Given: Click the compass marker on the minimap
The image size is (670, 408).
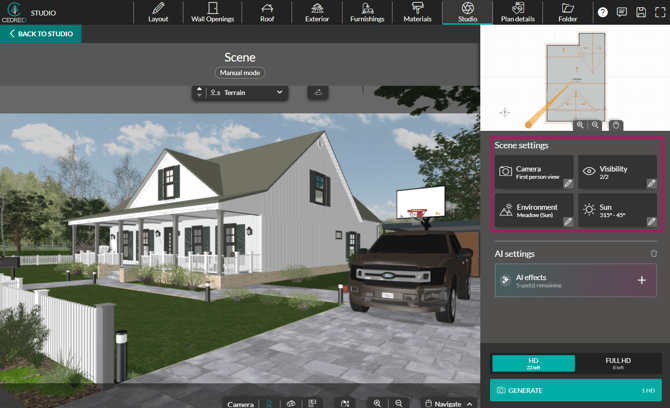Looking at the screenshot, I should (505, 112).
